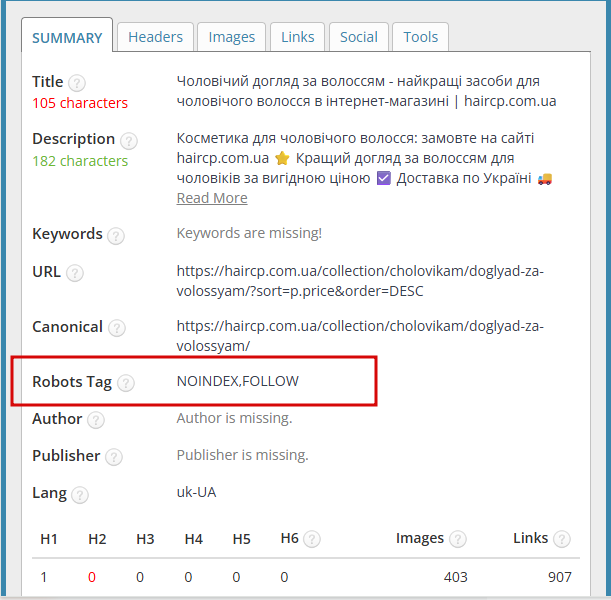The height and width of the screenshot is (600, 611).
Task: Click the Links count 907
Action: pyautogui.click(x=560, y=577)
